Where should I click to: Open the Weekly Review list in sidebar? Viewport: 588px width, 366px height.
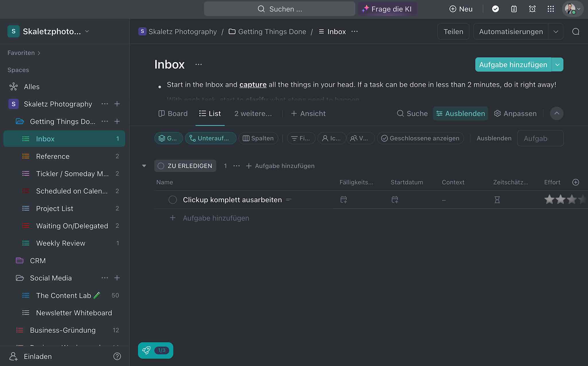pyautogui.click(x=61, y=243)
